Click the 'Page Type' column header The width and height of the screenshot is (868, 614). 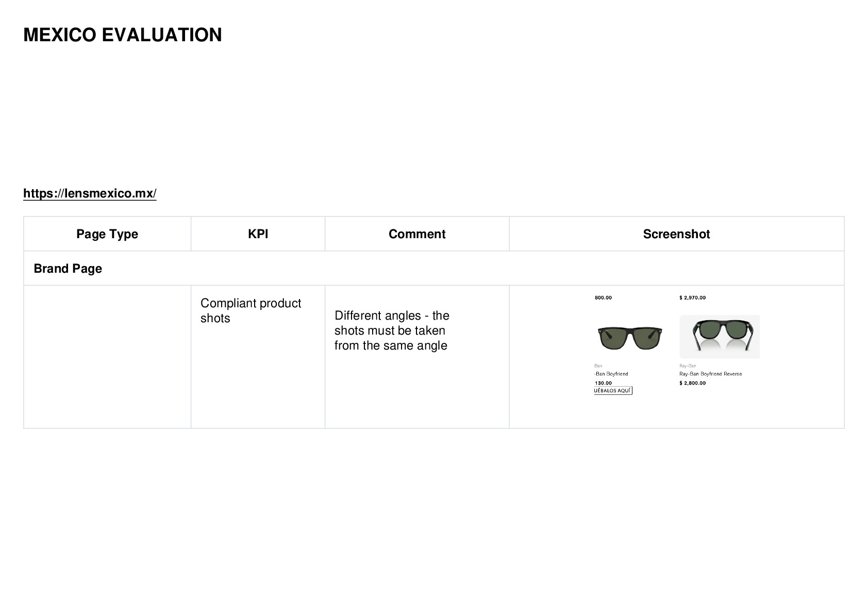click(x=107, y=234)
